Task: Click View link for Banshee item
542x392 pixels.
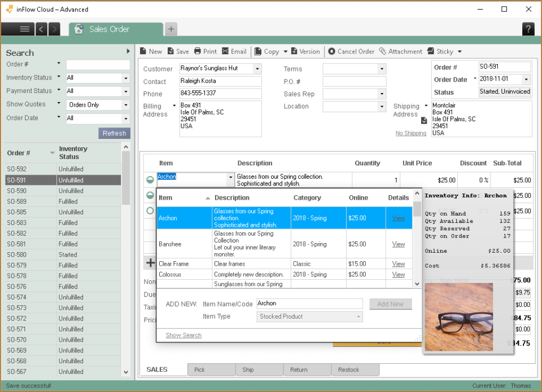Action: (x=399, y=244)
